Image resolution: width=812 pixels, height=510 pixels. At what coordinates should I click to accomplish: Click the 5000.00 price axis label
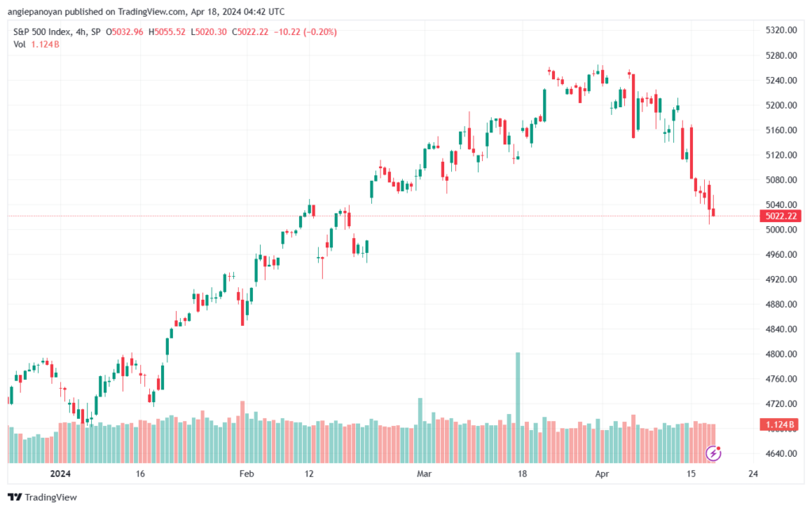click(x=781, y=229)
